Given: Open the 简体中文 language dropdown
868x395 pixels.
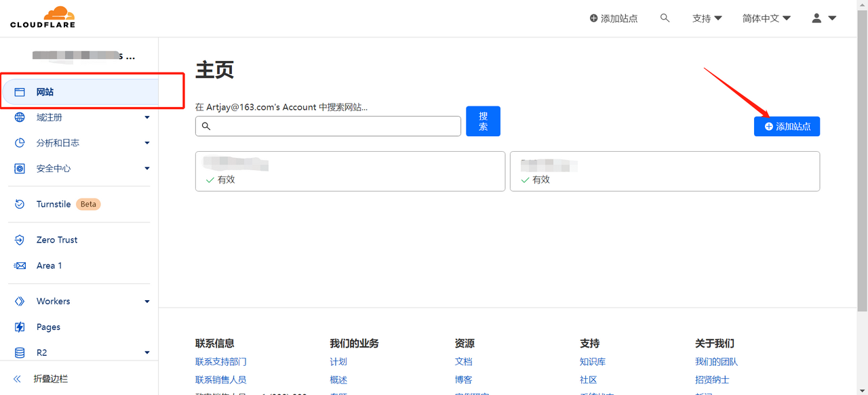Looking at the screenshot, I should [x=766, y=18].
